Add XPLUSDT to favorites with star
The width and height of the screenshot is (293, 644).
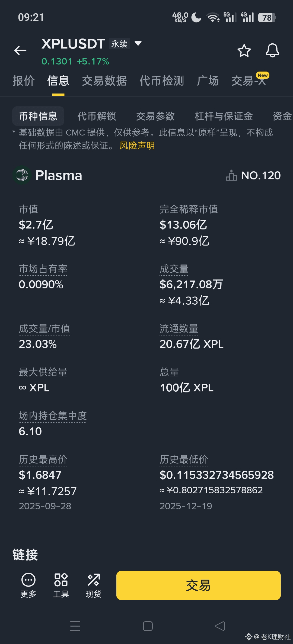click(244, 51)
